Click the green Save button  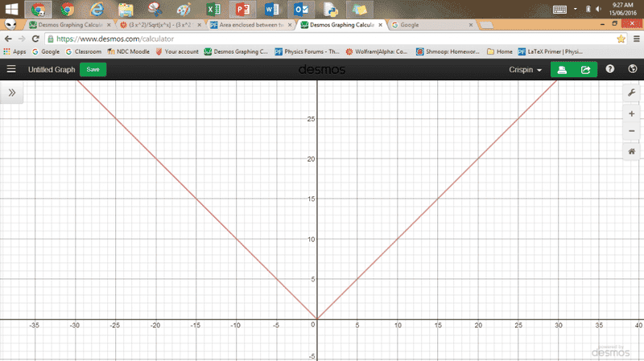(x=93, y=69)
